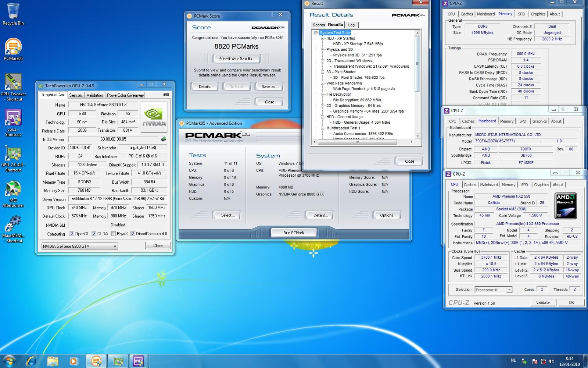Click the BIOS Version field in GPU-Z
Viewport: 588px width, 368px height.
click(114, 139)
